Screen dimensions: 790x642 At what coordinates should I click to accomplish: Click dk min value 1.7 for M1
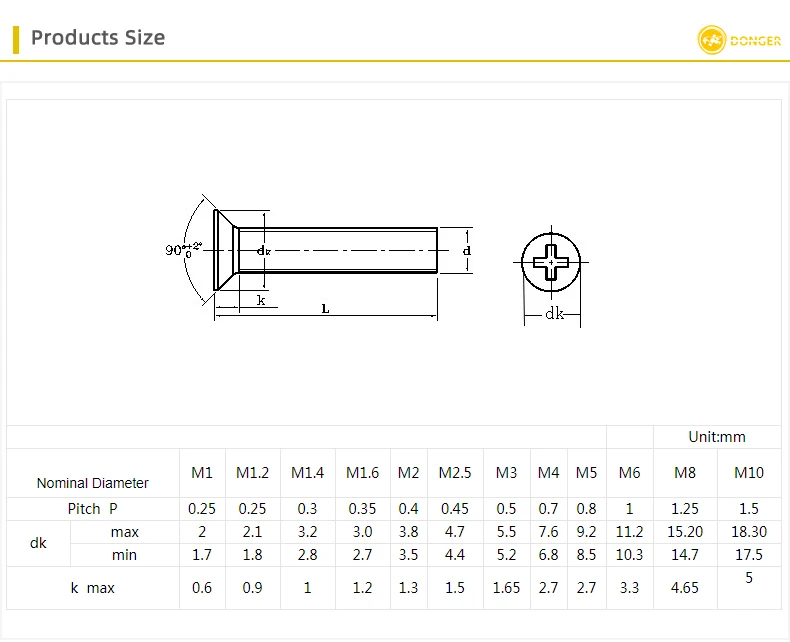[x=202, y=555]
